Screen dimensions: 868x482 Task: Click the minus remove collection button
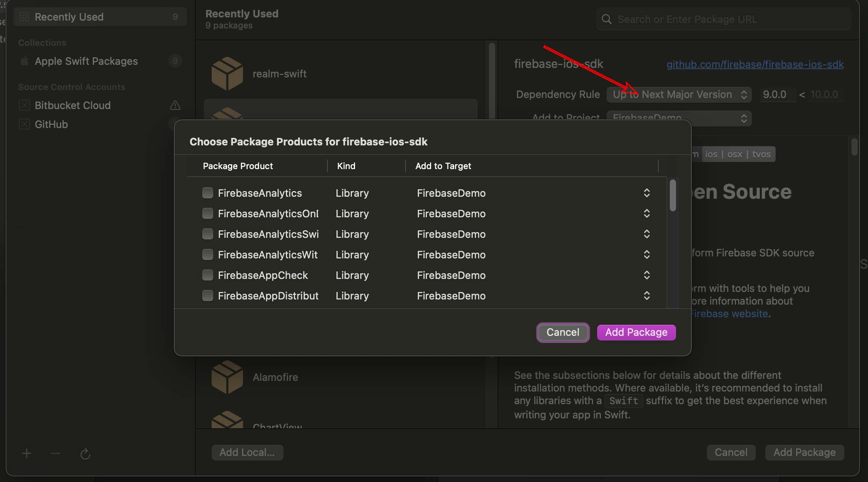[x=56, y=453]
